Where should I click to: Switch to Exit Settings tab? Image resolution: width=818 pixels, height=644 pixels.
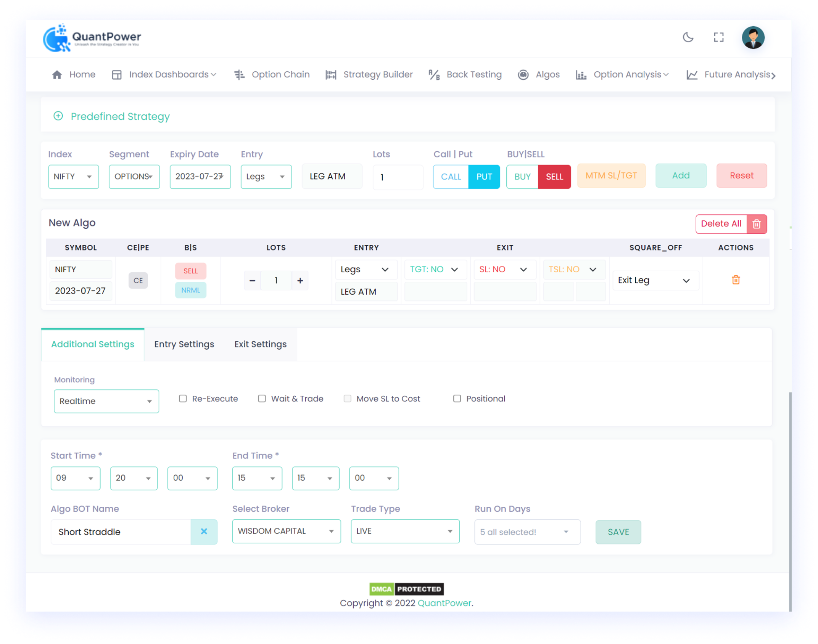260,344
